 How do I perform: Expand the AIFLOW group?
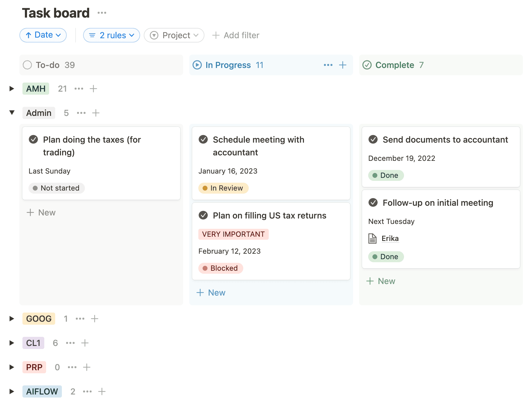click(x=12, y=391)
